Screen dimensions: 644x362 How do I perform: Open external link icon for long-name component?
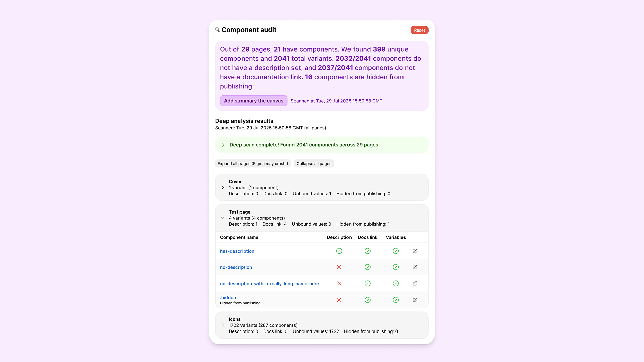[415, 284]
